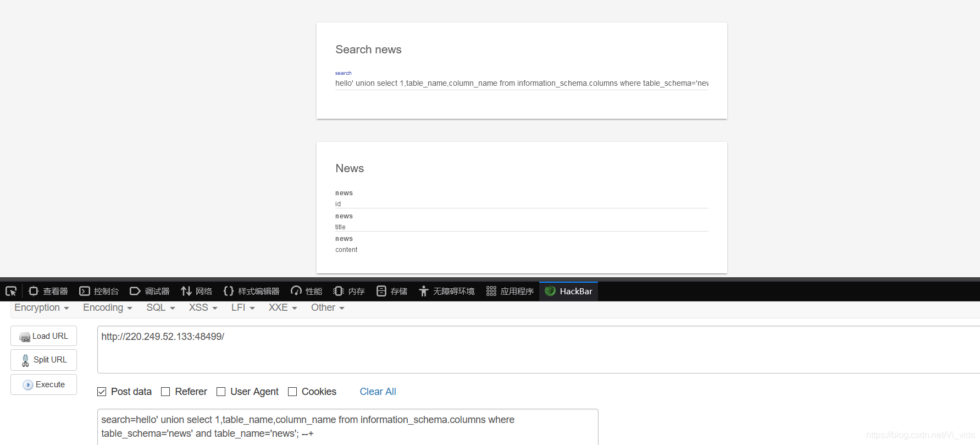Open the Memory (内存) tab

pos(349,291)
